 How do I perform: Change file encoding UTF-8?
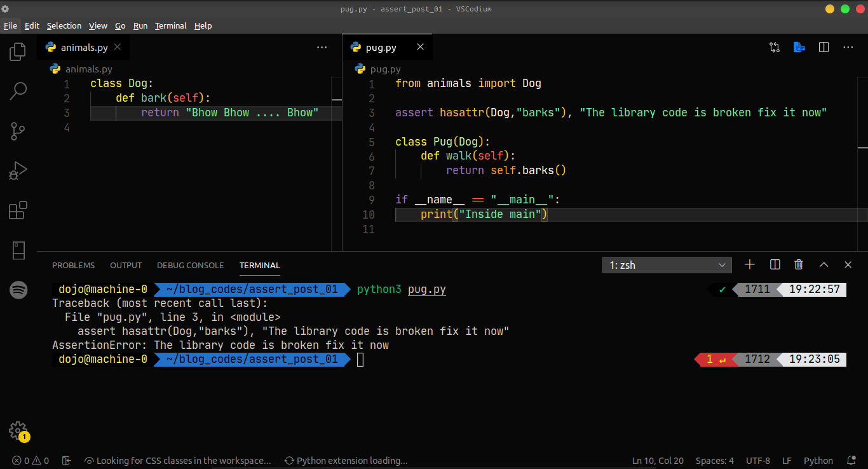coord(758,461)
